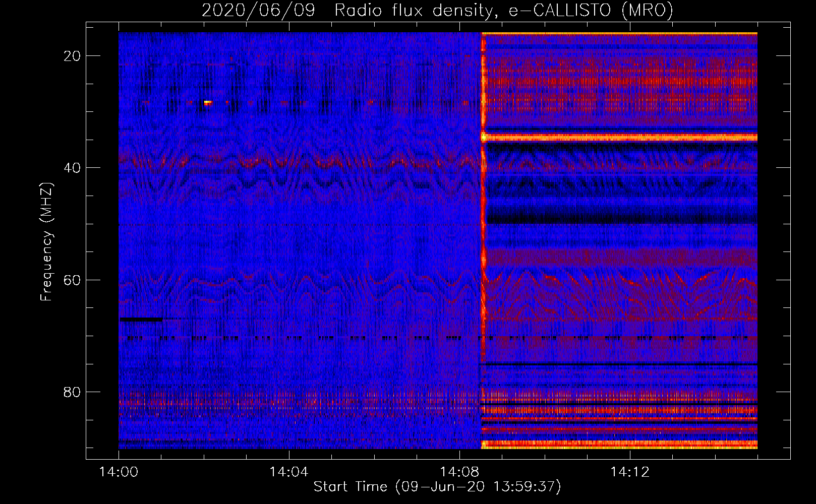Click the 14:08 time tick label
Viewport: 816px width, 504px height.
pos(459,472)
